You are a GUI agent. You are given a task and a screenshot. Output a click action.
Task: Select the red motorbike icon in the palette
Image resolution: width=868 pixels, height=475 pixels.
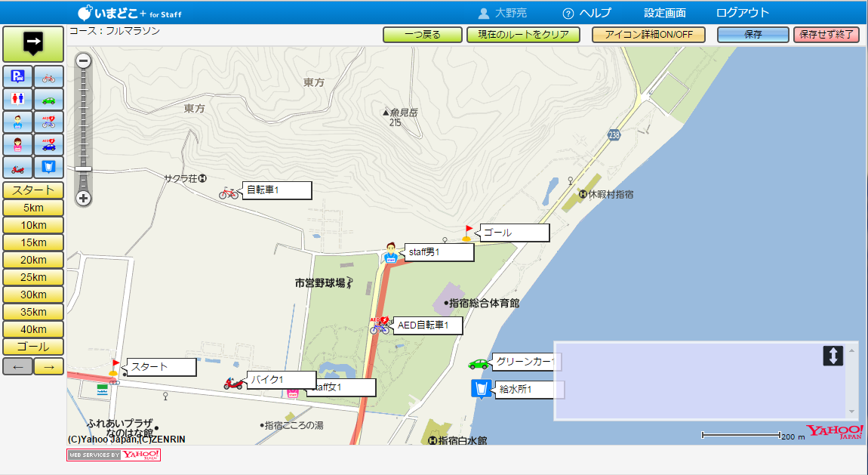click(x=18, y=168)
